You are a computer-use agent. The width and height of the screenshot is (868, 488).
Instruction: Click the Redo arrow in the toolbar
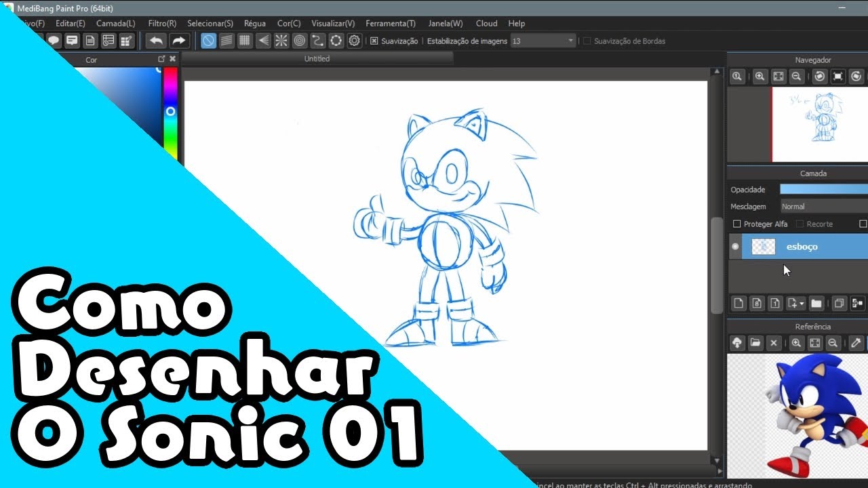tap(178, 41)
